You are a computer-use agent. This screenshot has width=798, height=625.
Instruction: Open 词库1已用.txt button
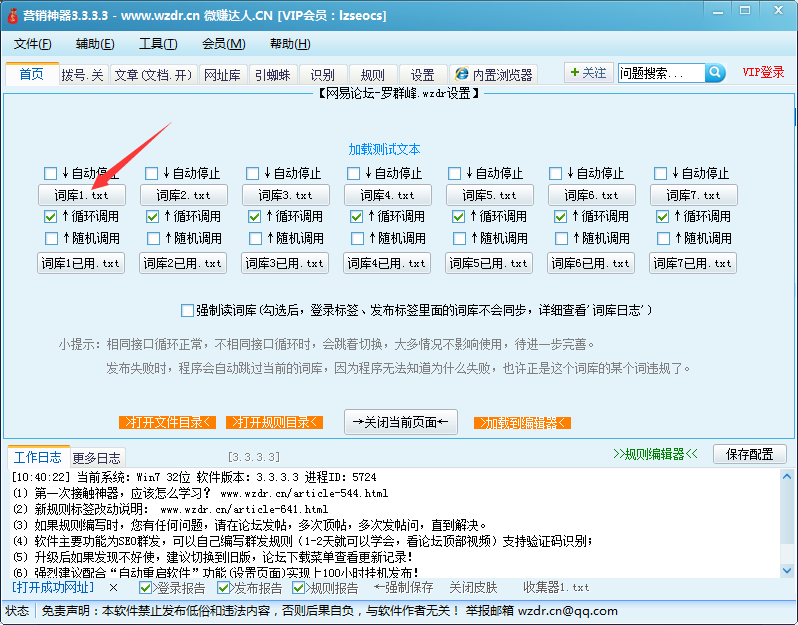click(x=81, y=263)
